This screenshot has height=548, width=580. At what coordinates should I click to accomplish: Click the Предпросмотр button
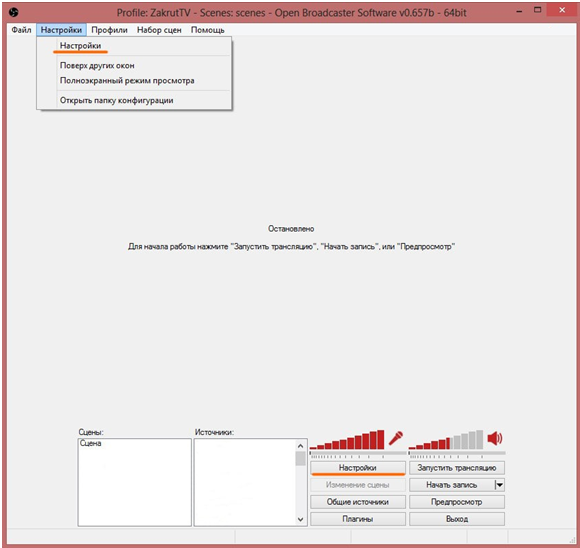point(457,502)
